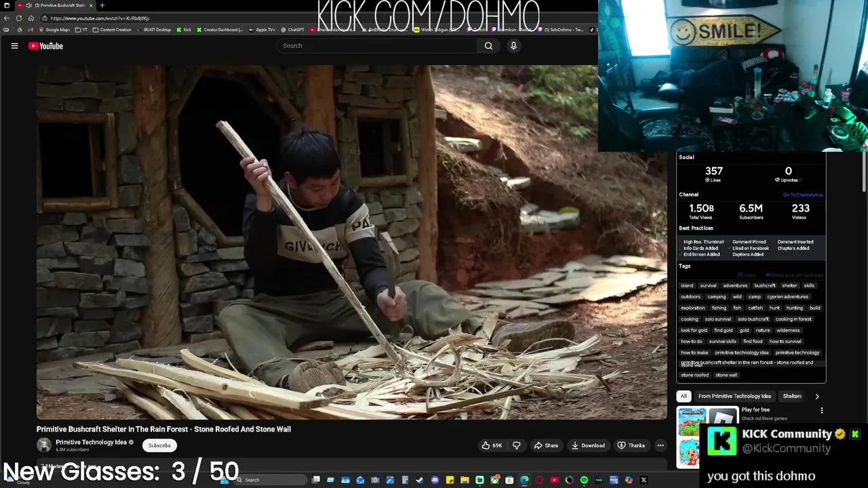
Task: Click the magnifier search button
Action: click(x=488, y=45)
